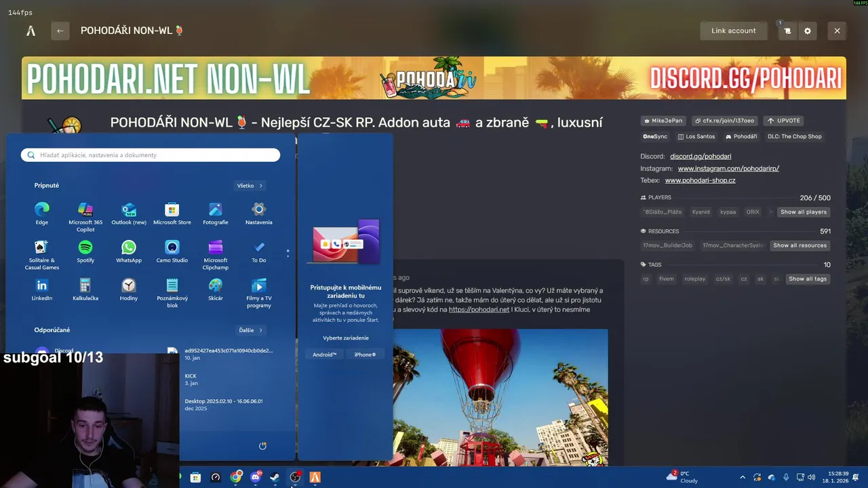Viewport: 868px width, 488px height.
Task: Click the fivem tag
Action: coord(667,279)
